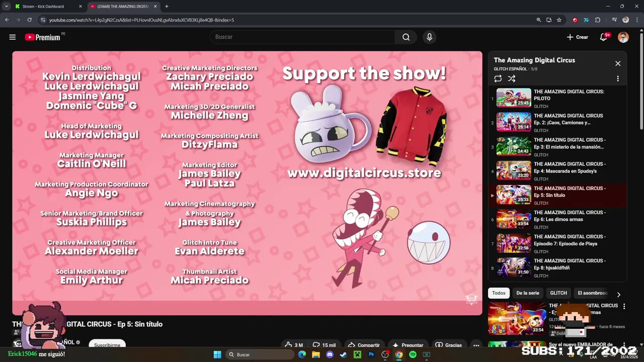
Task: Select the Todos filter chip
Action: (x=499, y=293)
